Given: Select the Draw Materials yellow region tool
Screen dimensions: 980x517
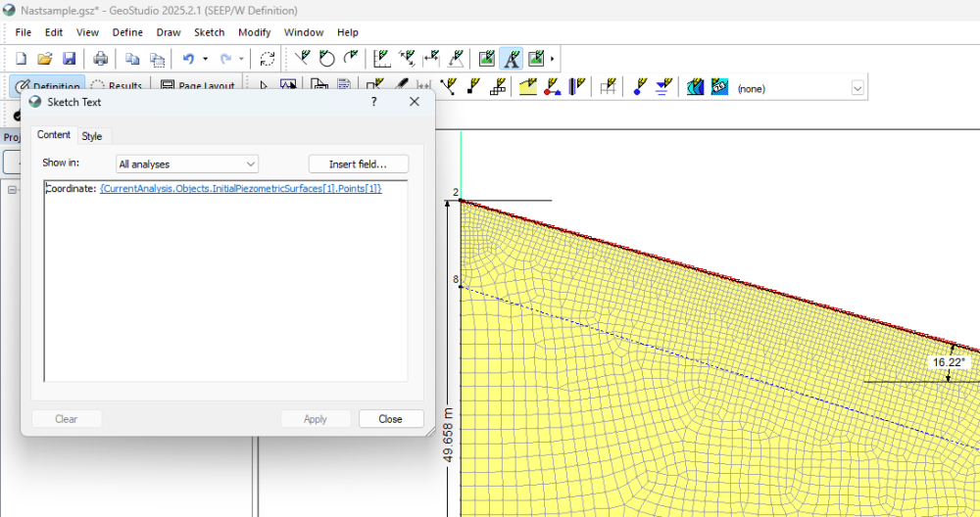Looking at the screenshot, I should tap(528, 87).
